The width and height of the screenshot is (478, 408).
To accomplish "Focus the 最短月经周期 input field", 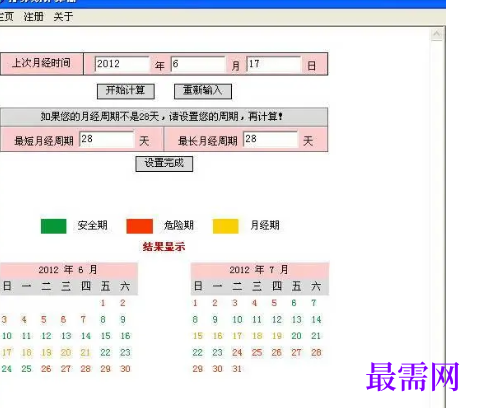I will coord(106,139).
